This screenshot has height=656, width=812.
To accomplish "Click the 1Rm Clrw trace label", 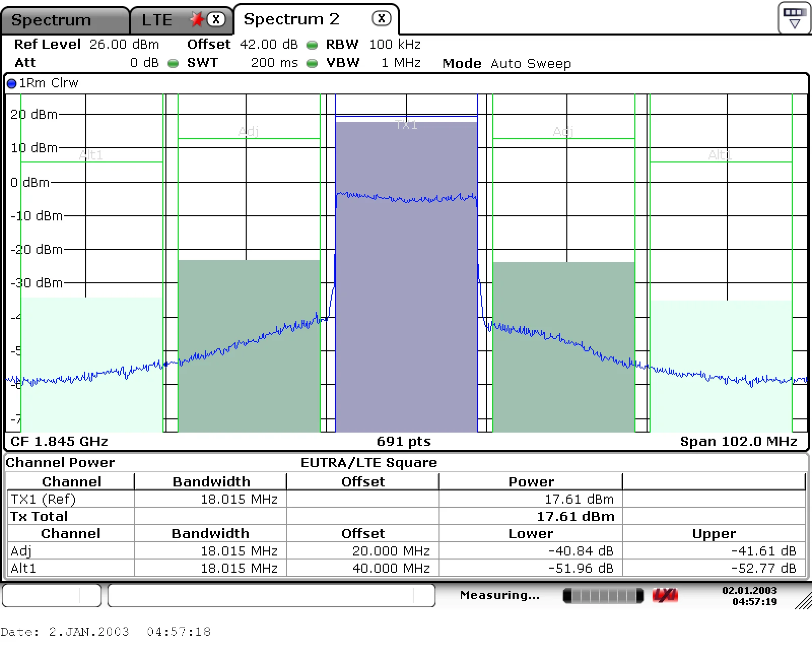I will (x=49, y=83).
